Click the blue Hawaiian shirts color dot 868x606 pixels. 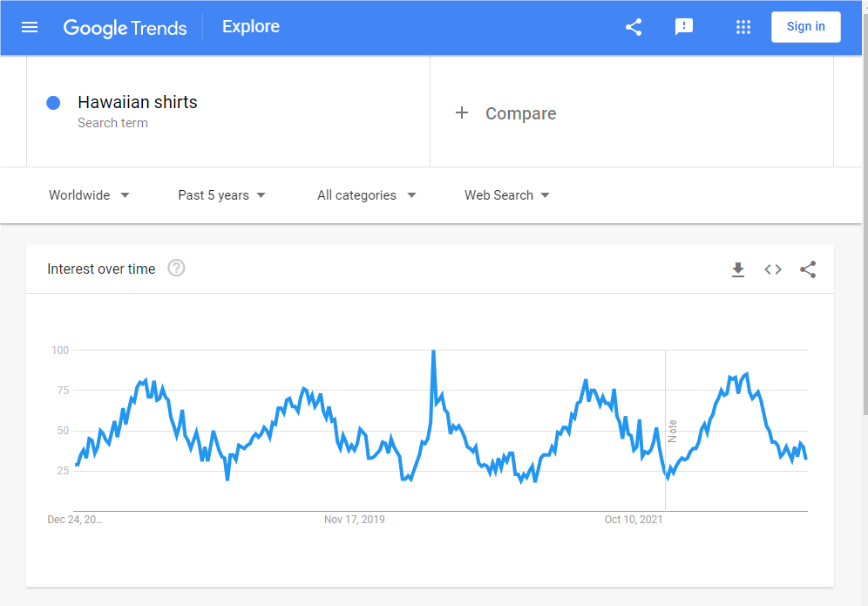53,103
